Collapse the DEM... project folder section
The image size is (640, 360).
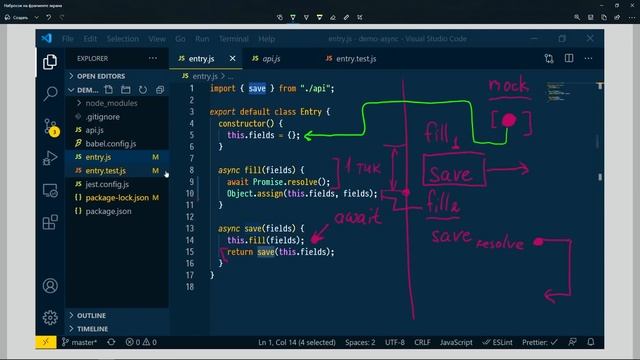pos(84,90)
